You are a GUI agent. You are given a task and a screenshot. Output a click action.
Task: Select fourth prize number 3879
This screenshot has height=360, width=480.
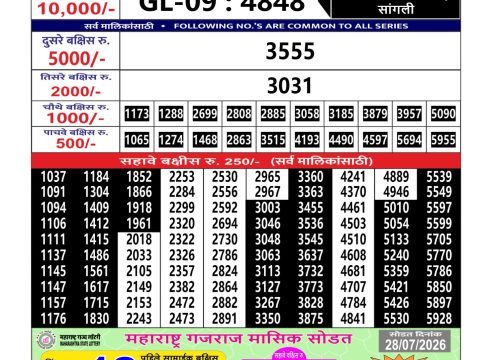point(375,114)
